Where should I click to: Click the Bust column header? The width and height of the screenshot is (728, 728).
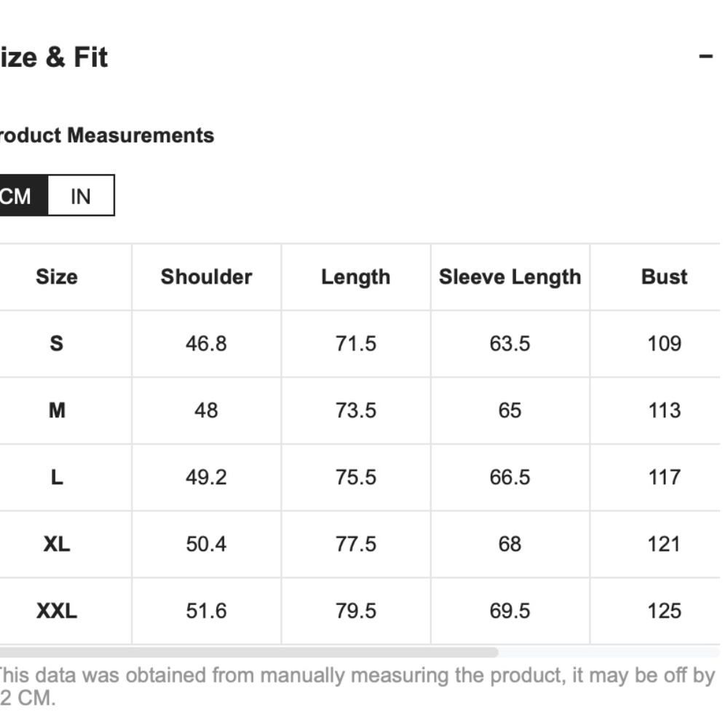pos(664,277)
